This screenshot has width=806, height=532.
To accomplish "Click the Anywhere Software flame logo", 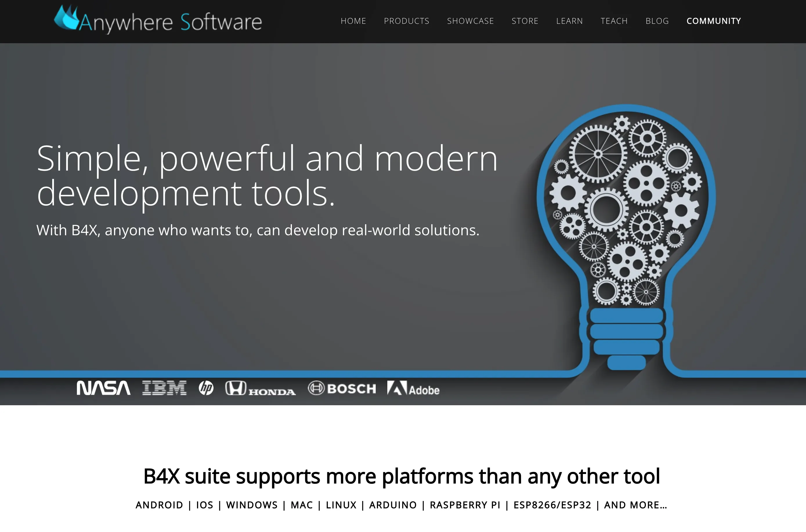I will click(x=66, y=18).
